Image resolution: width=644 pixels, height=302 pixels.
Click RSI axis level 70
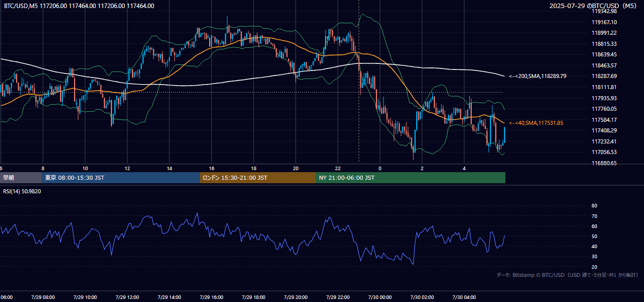594,216
